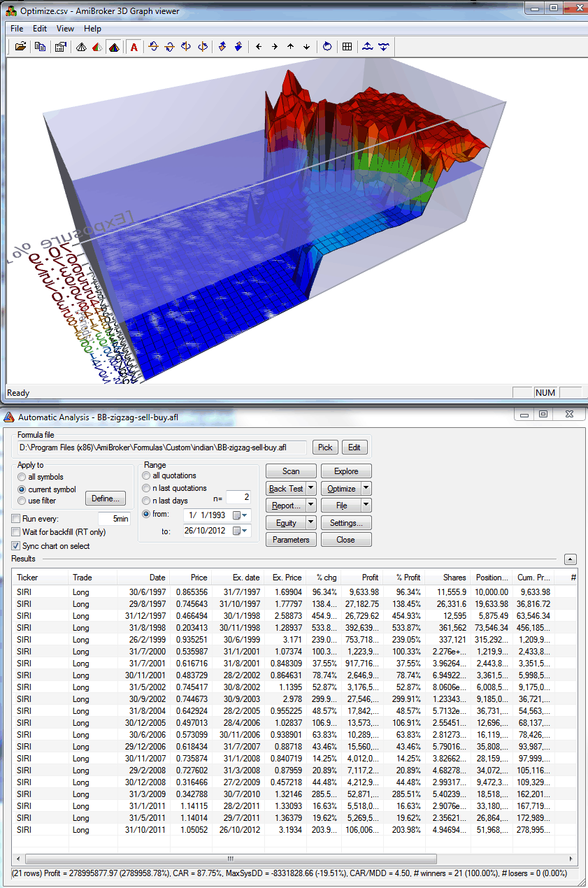Click the Parameters button
588x888 pixels.
(291, 540)
